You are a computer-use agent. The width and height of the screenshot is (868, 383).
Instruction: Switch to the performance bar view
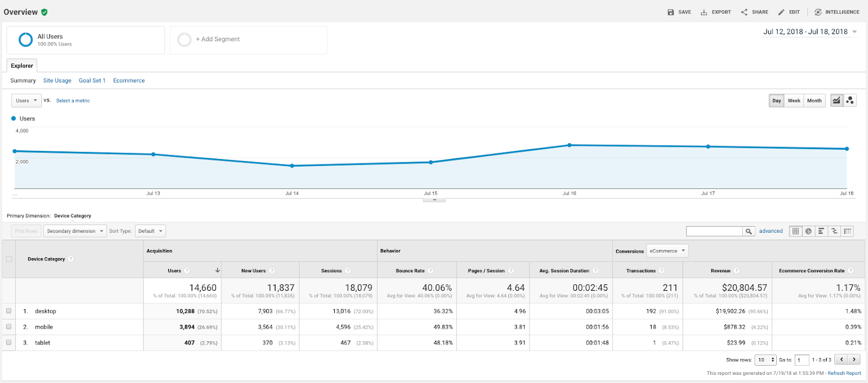821,231
